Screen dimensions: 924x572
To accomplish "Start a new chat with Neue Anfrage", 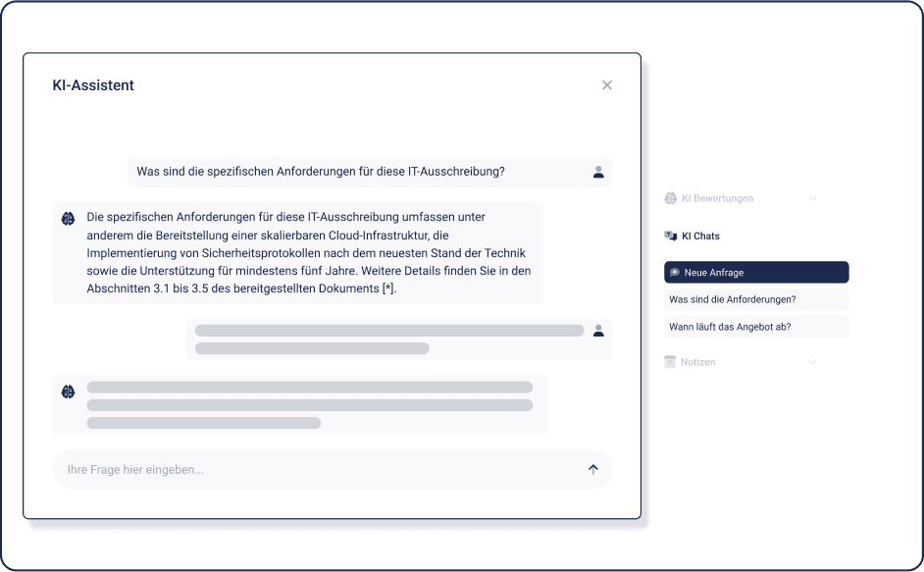I will pyautogui.click(x=755, y=273).
